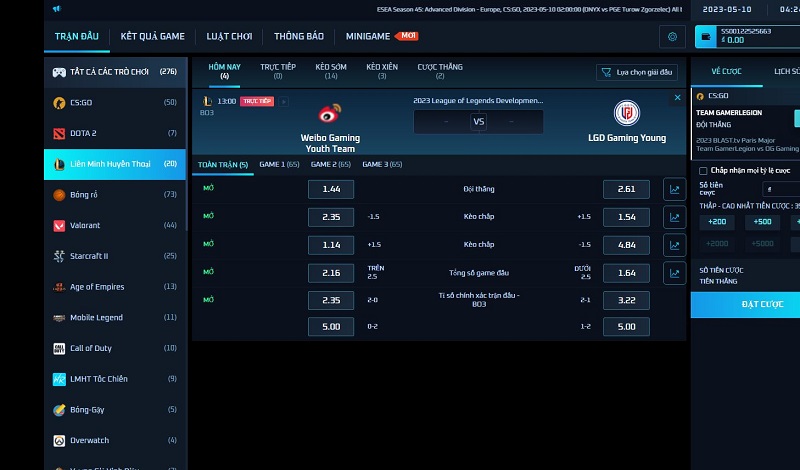Select exact score 2-1 odds 3.22
The height and width of the screenshot is (470, 800).
627,301
